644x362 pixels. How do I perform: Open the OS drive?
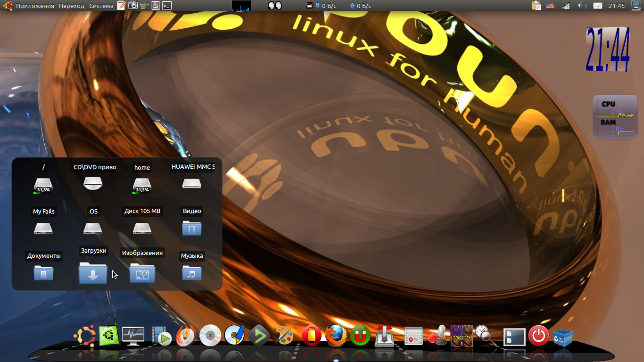point(93,229)
